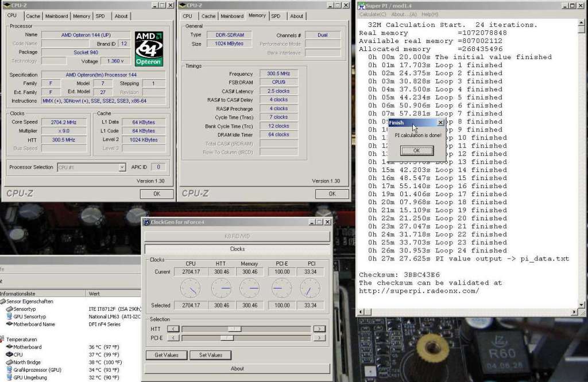Click the APIC ID value field
588x382 pixels.
click(158, 167)
